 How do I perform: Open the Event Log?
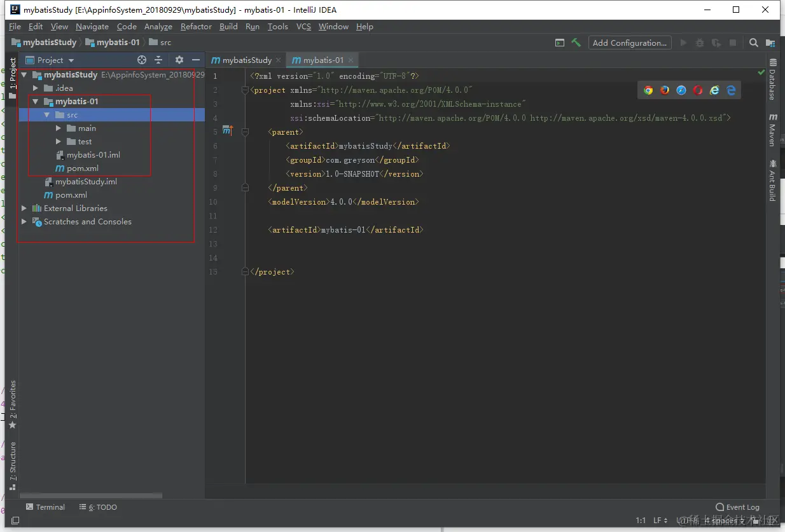pos(737,507)
